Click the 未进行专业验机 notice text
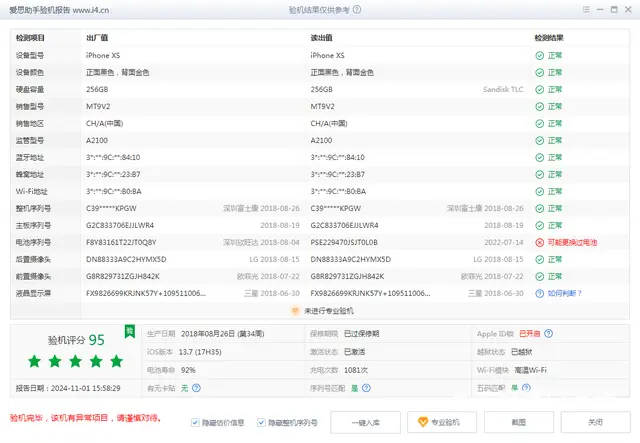The height and width of the screenshot is (443, 640). [x=329, y=311]
